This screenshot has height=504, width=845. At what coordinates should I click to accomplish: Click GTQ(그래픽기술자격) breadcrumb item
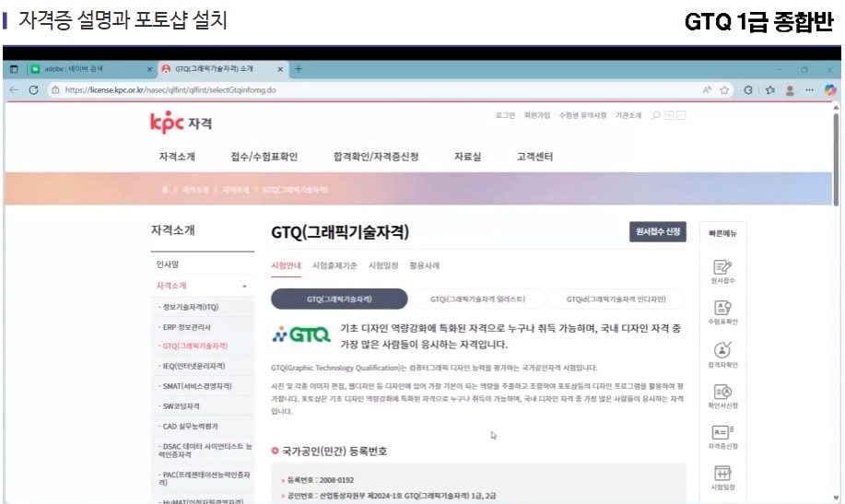[x=295, y=190]
